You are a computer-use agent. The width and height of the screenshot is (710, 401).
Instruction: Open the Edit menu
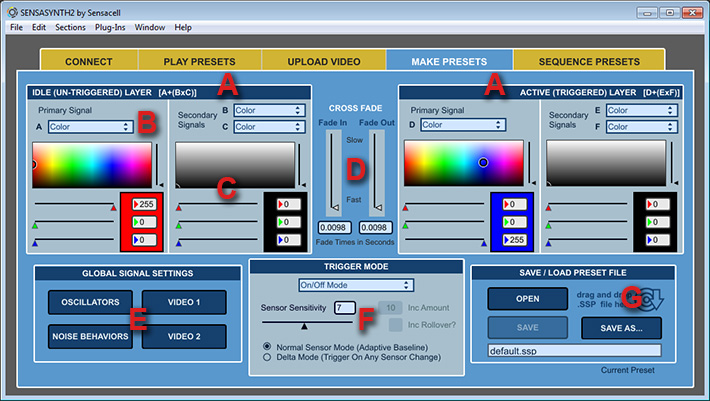click(x=39, y=27)
